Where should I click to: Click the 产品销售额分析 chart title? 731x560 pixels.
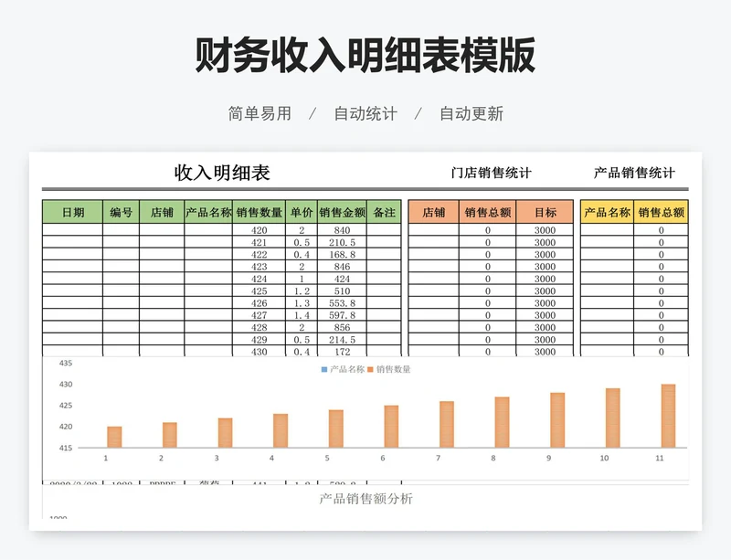click(366, 499)
